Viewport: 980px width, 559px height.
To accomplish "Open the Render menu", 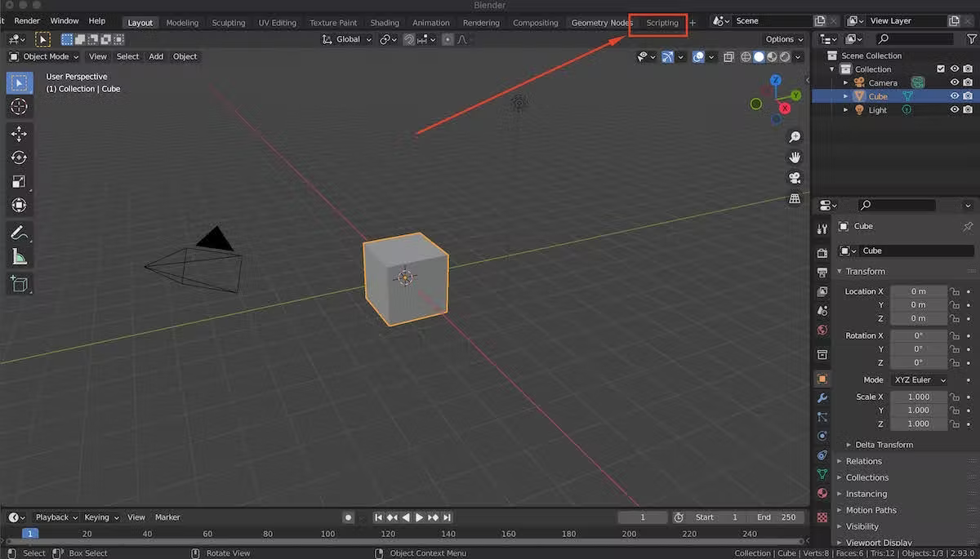I will [x=27, y=20].
